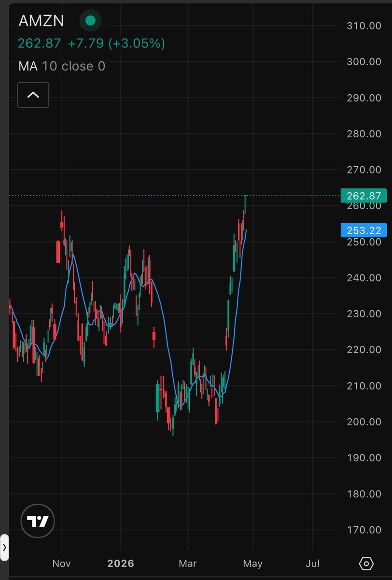Click the 200.00 price axis label

pos(364,421)
